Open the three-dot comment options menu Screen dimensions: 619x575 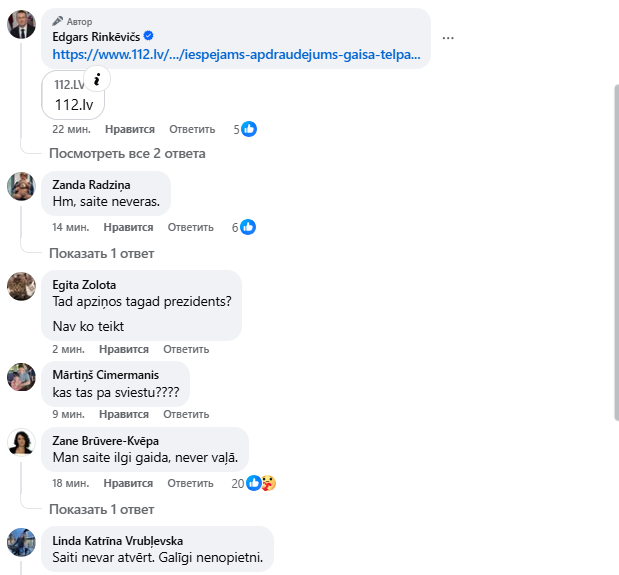pos(448,38)
